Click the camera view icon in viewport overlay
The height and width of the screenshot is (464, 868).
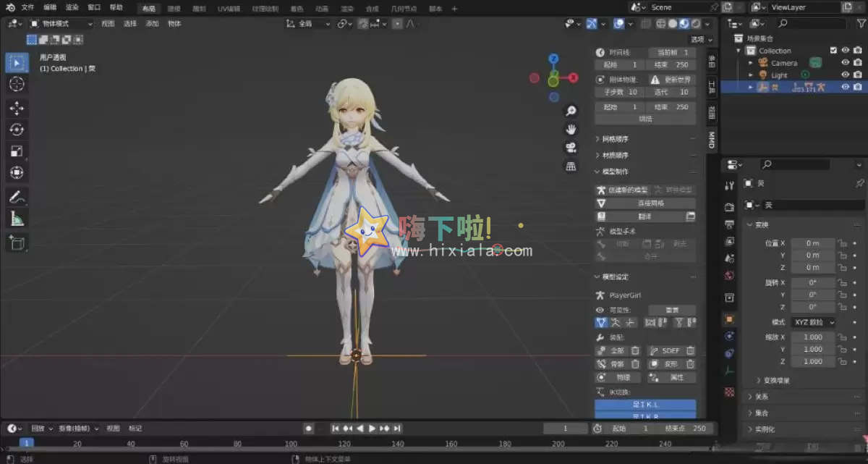click(x=571, y=147)
